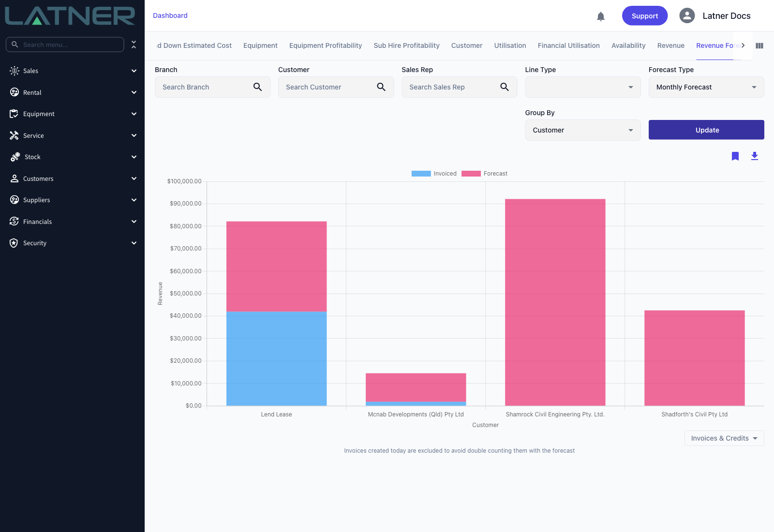Click the Support button
774x532 pixels.
point(645,16)
